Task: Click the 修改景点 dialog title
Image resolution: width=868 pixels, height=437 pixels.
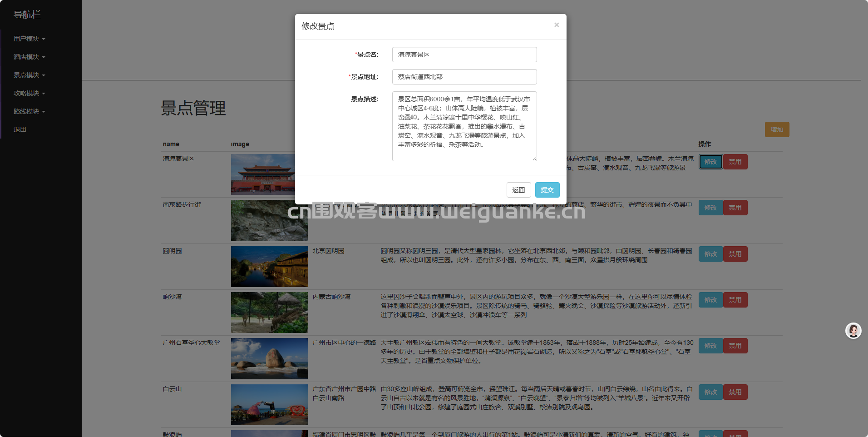Action: [318, 26]
